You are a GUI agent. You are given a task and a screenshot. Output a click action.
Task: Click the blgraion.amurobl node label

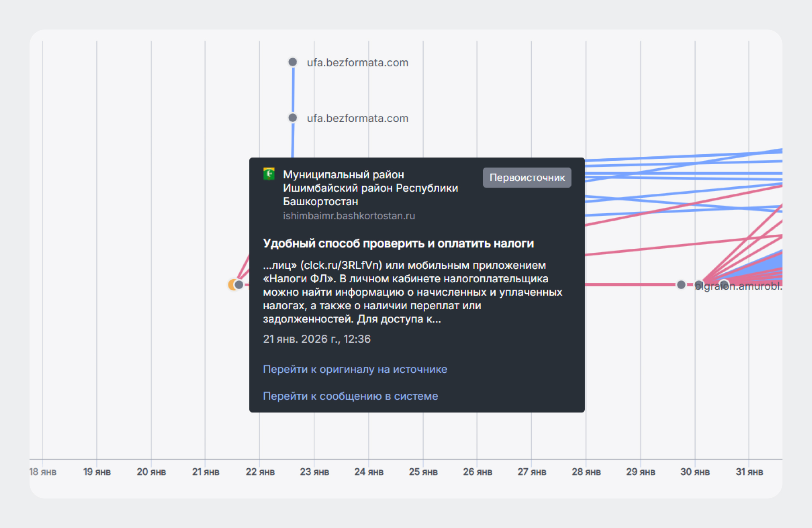pyautogui.click(x=738, y=286)
